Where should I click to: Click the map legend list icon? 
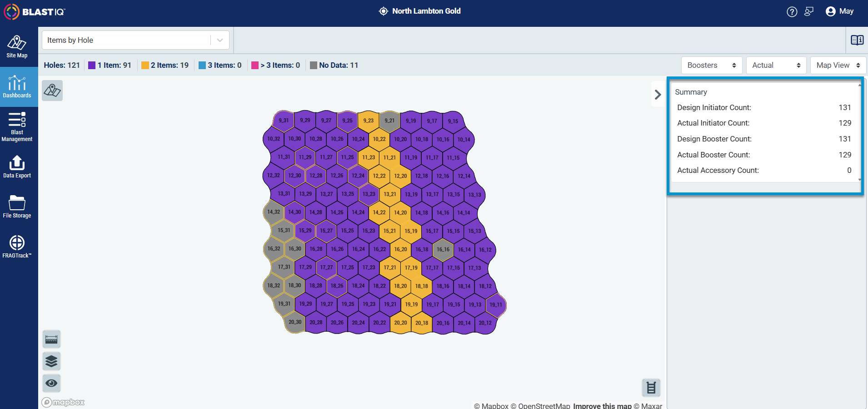651,388
